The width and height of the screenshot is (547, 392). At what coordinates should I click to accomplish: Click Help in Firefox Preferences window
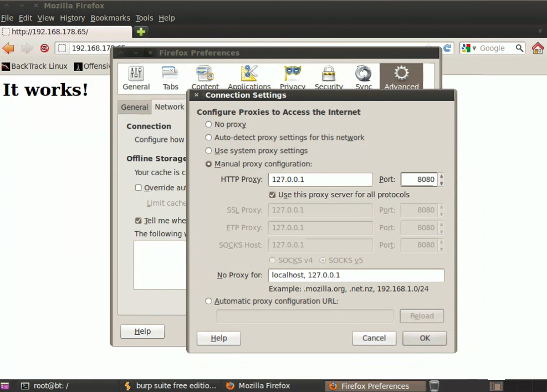(142, 331)
